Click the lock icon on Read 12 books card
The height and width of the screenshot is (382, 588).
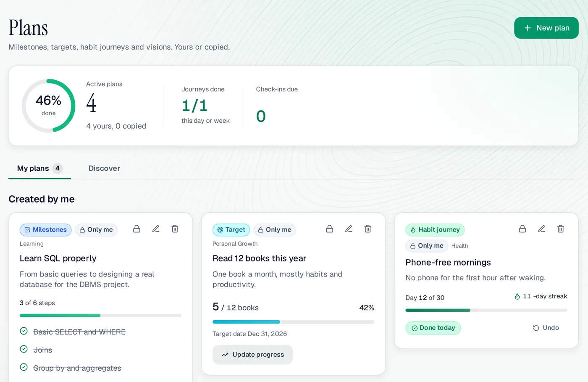coord(330,229)
